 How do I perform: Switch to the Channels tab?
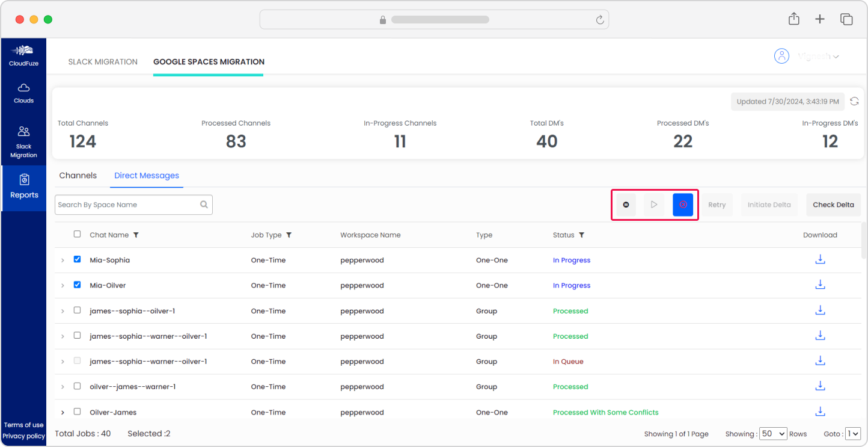coord(78,176)
